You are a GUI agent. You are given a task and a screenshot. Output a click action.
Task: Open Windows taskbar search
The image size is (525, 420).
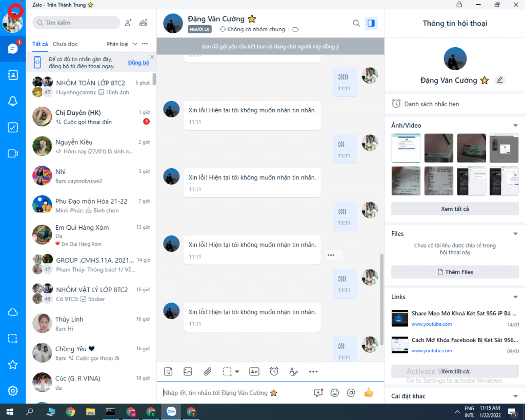[x=29, y=412]
